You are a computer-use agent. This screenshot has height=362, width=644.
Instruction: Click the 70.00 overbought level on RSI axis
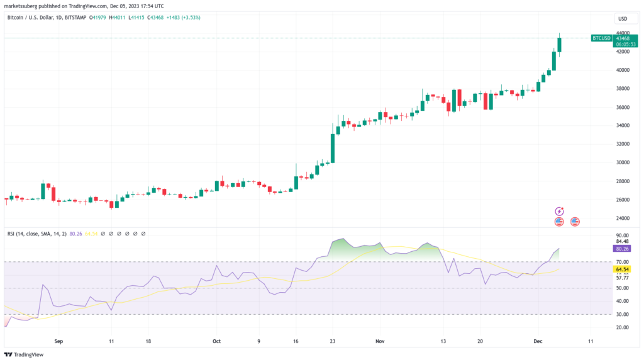(x=622, y=262)
